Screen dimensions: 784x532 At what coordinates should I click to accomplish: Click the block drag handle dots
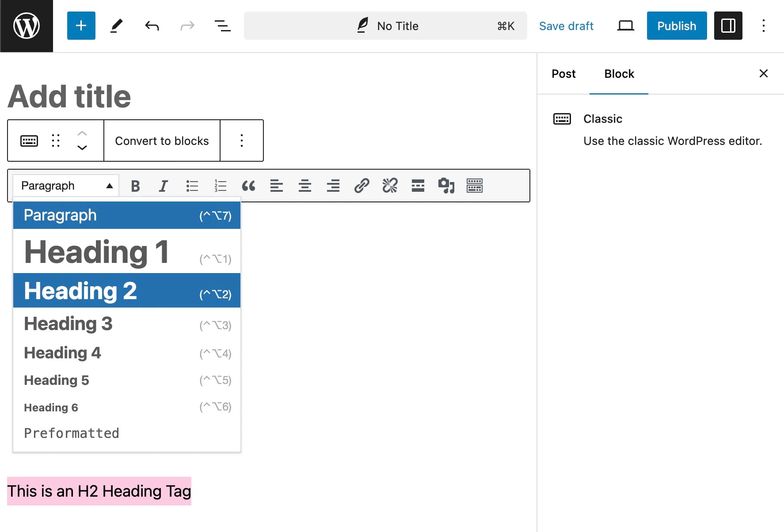(56, 141)
